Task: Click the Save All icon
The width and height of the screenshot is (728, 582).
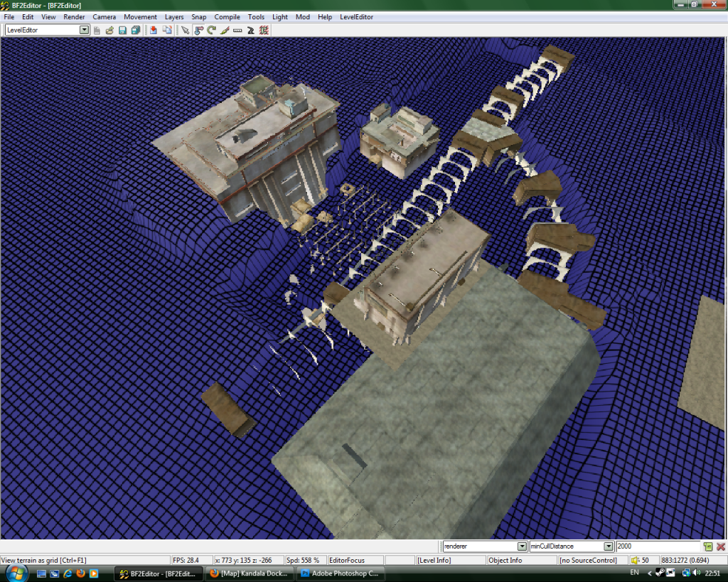Action: tap(134, 30)
